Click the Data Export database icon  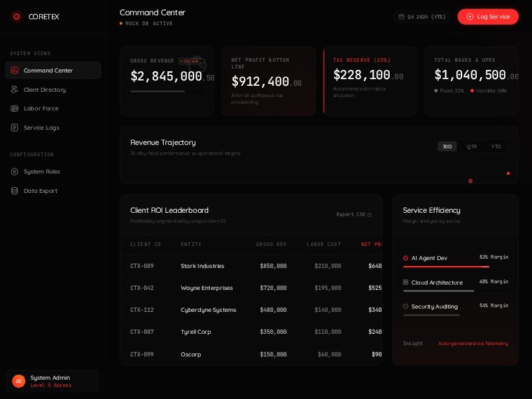[x=15, y=191]
